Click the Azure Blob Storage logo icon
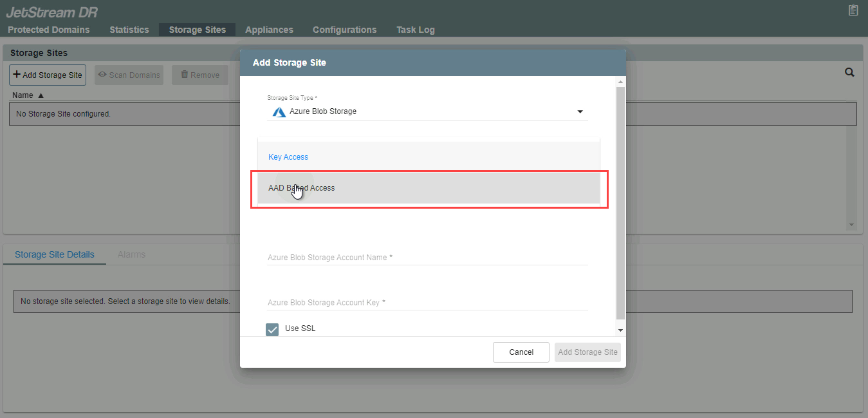The height and width of the screenshot is (418, 868). pyautogui.click(x=279, y=111)
